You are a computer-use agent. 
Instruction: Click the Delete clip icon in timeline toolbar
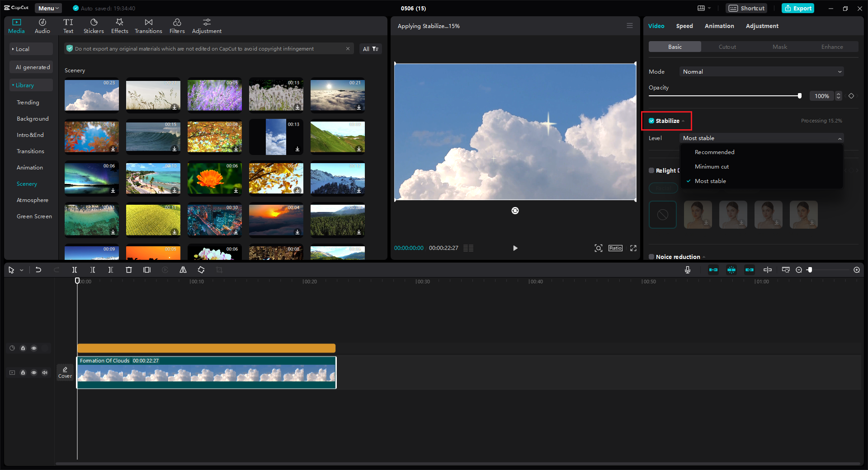pos(129,270)
